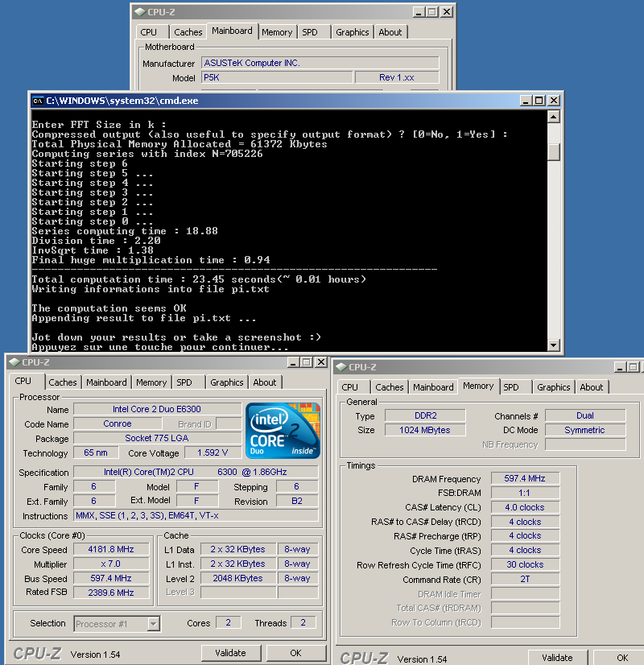Click the Manufacturer field ASUSTeK Computer INC.
Viewport: 644px width, 665px height.
pyautogui.click(x=320, y=63)
